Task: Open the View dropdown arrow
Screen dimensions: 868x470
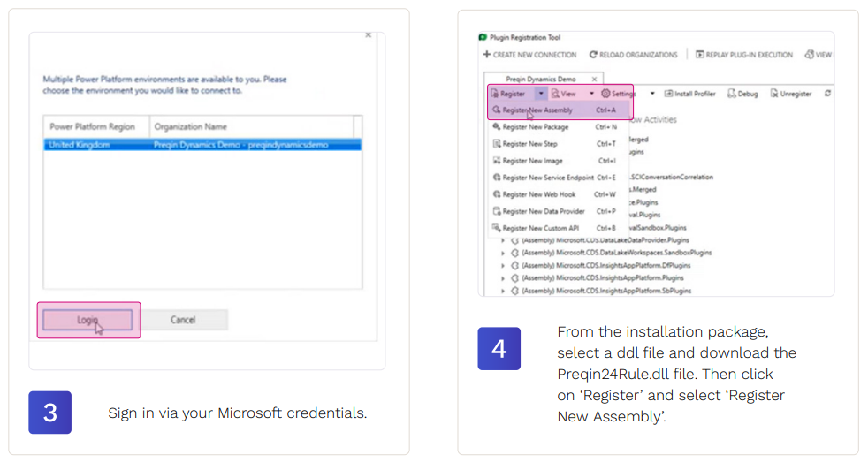Action: tap(591, 94)
